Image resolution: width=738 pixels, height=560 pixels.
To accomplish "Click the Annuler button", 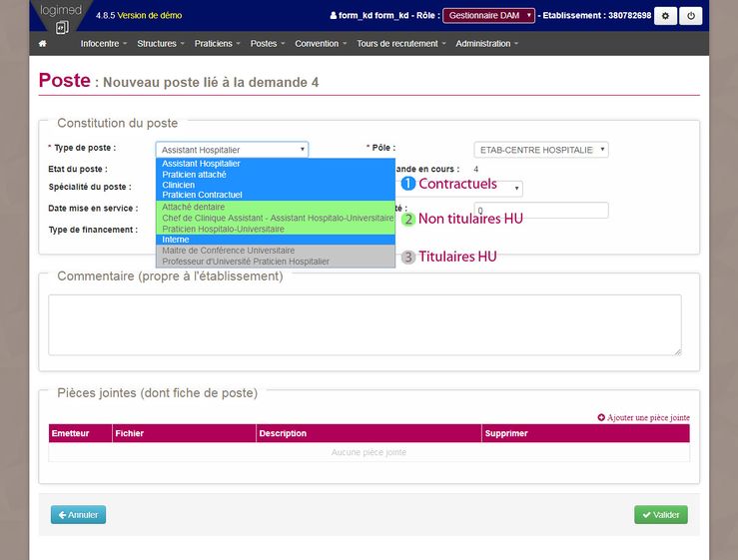I will (78, 515).
